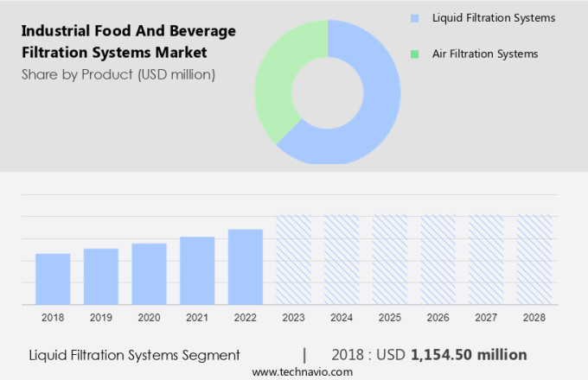Click the 2027 x-axis year label
The height and width of the screenshot is (380, 588).
486,318
